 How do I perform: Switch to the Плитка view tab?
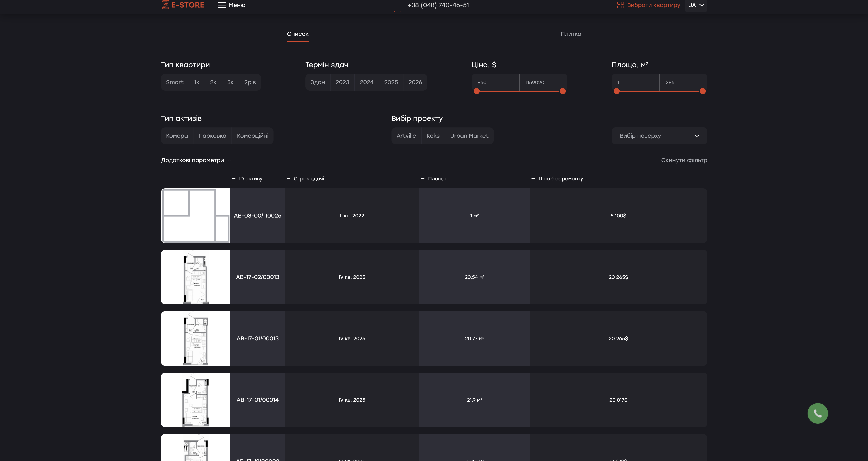(x=570, y=34)
